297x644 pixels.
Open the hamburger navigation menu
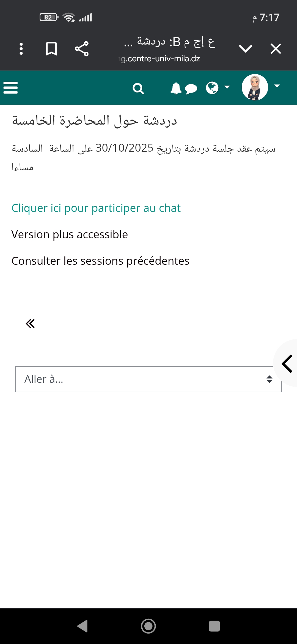click(10, 88)
